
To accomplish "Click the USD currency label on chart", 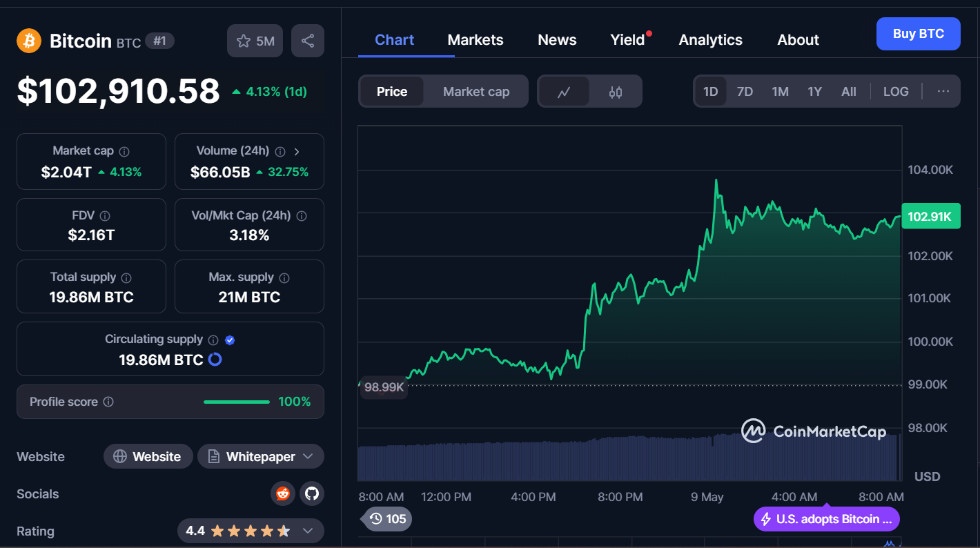I will (927, 476).
